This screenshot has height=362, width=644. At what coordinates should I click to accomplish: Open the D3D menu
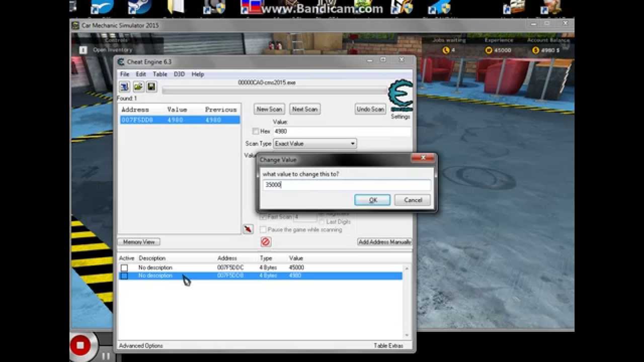click(x=179, y=74)
